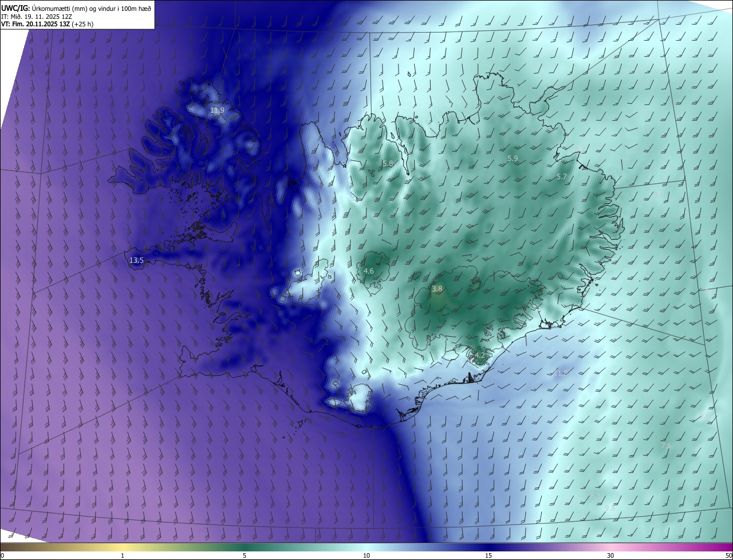733x560 pixels.
Task: Click the '5' tick label on the color scale
Action: pyautogui.click(x=245, y=556)
